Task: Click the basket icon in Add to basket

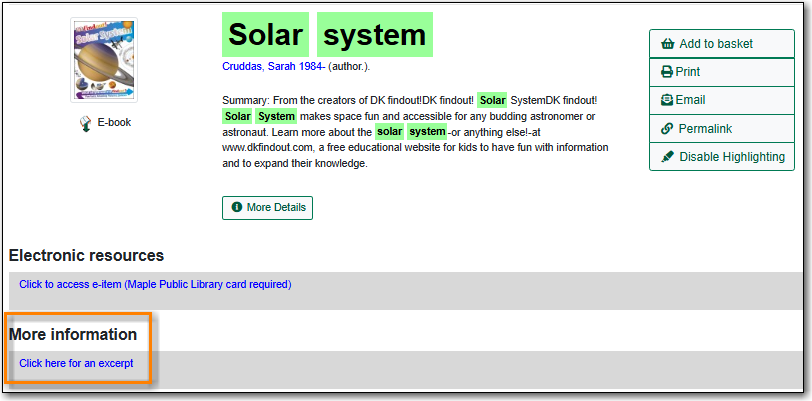Action: pyautogui.click(x=668, y=44)
